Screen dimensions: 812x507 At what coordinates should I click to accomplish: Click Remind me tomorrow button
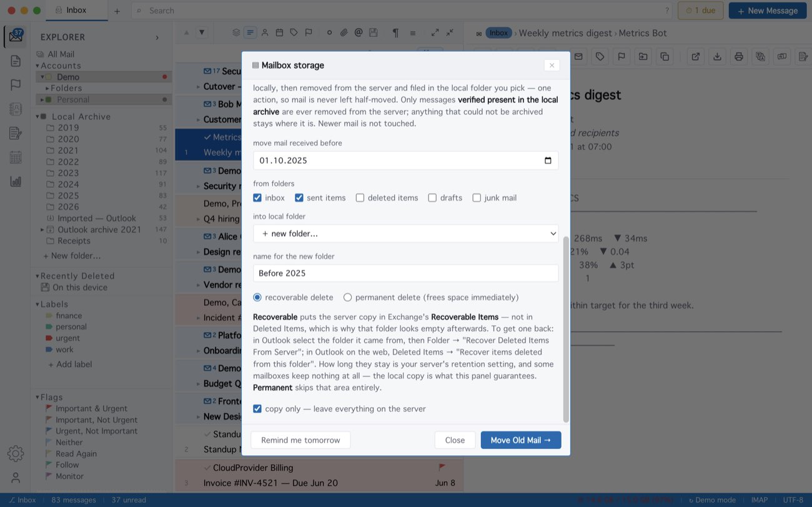tap(300, 440)
